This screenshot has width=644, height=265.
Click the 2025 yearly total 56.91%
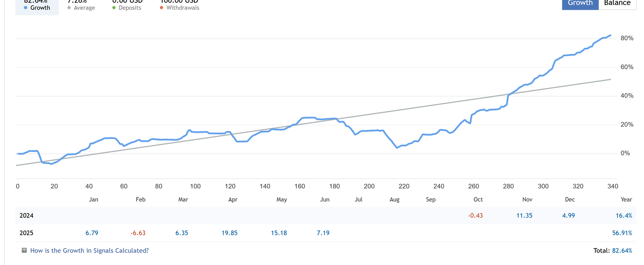(x=622, y=233)
